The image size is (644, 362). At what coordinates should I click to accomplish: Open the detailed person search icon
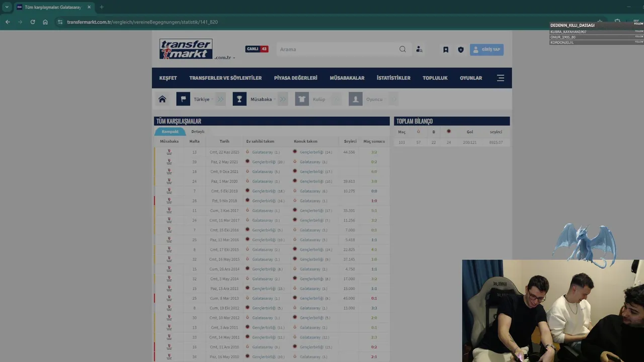click(x=419, y=49)
